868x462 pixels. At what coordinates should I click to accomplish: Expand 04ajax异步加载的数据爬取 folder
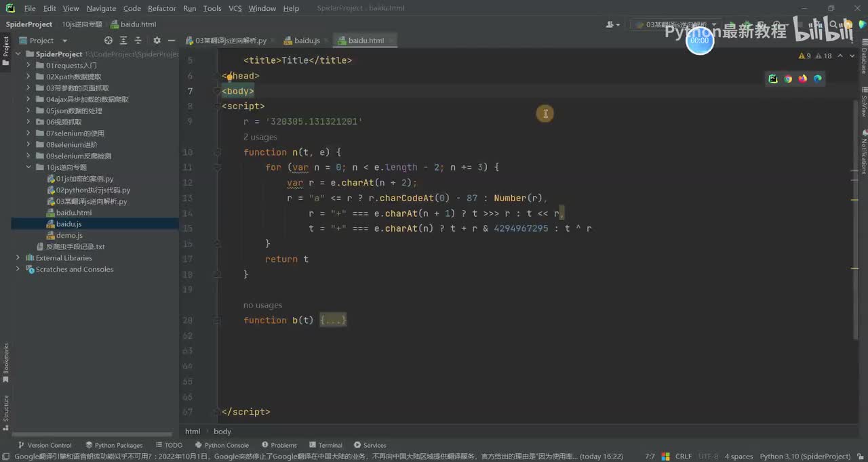[x=29, y=99]
